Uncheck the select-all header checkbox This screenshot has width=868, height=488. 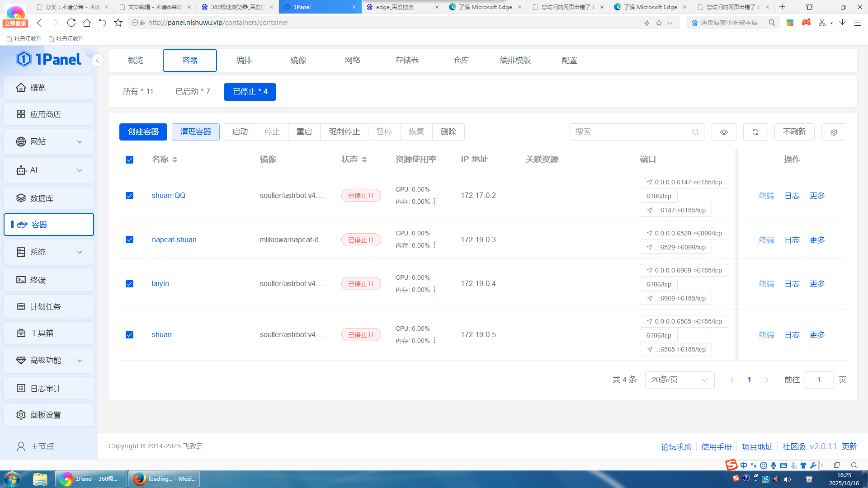[129, 160]
